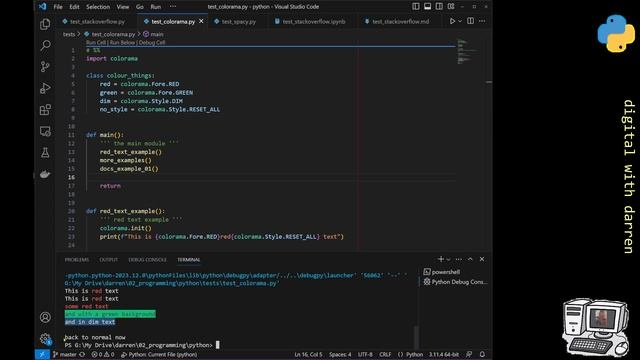640x360 pixels.
Task: Open the Manage gear icon
Action: [45, 338]
